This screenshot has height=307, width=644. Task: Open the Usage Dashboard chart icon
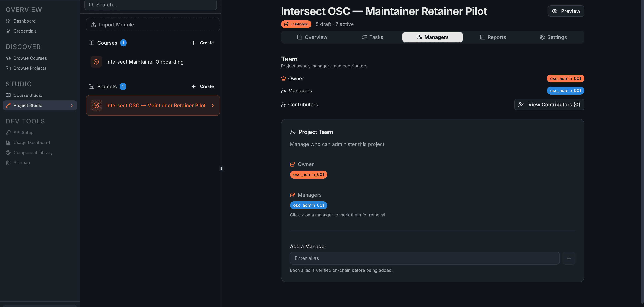8,142
